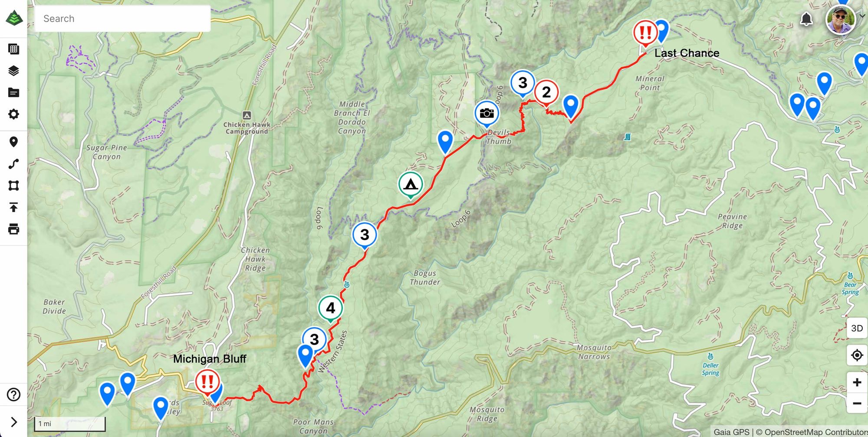Select the draw area polygon tool
This screenshot has height=437, width=868.
click(x=13, y=186)
